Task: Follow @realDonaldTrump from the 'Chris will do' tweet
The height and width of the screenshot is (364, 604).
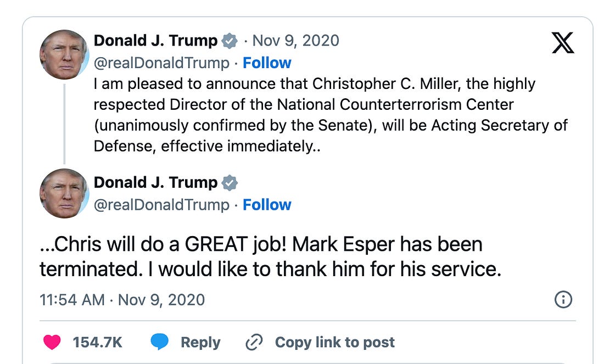Action: pos(267,205)
